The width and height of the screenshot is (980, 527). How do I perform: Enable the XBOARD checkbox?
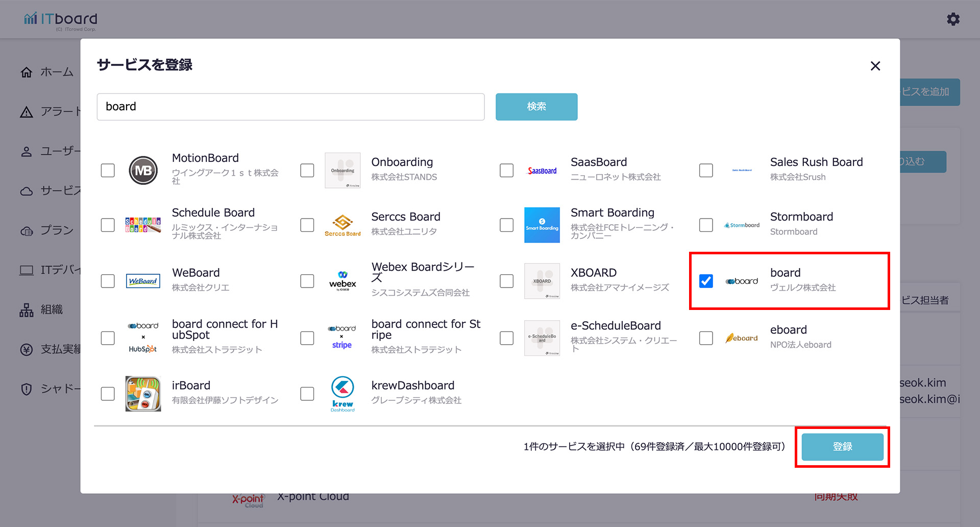click(506, 281)
